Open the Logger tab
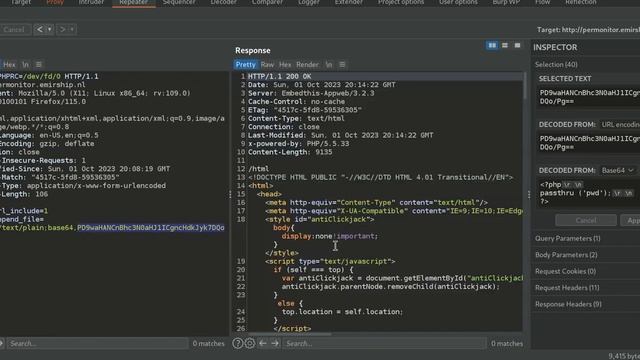 (x=309, y=2)
